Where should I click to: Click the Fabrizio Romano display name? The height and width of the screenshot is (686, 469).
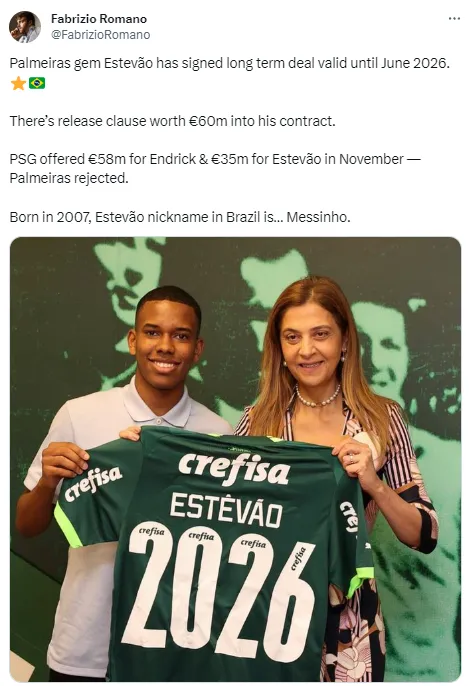click(x=99, y=19)
